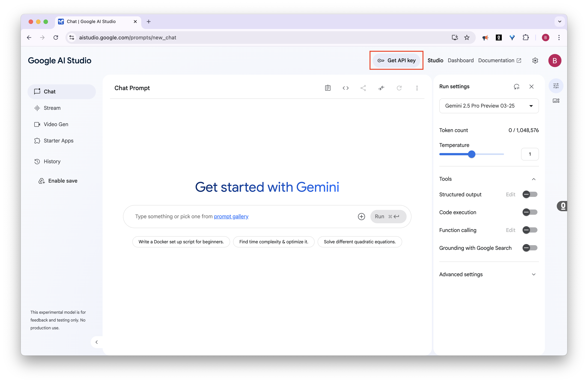
Task: Click the Temperature value field
Action: tap(530, 154)
